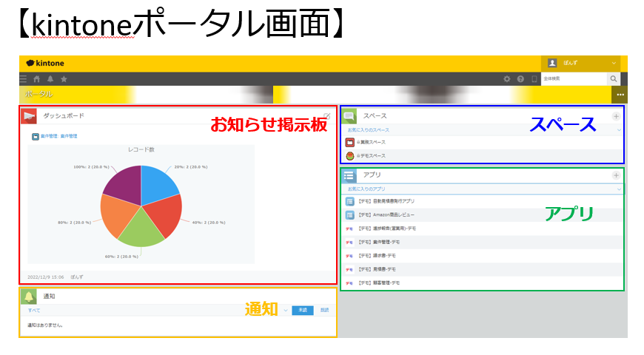Click the 顧客管理-デモ app's デモ icon
This screenshot has width=644, height=355.
(x=349, y=283)
